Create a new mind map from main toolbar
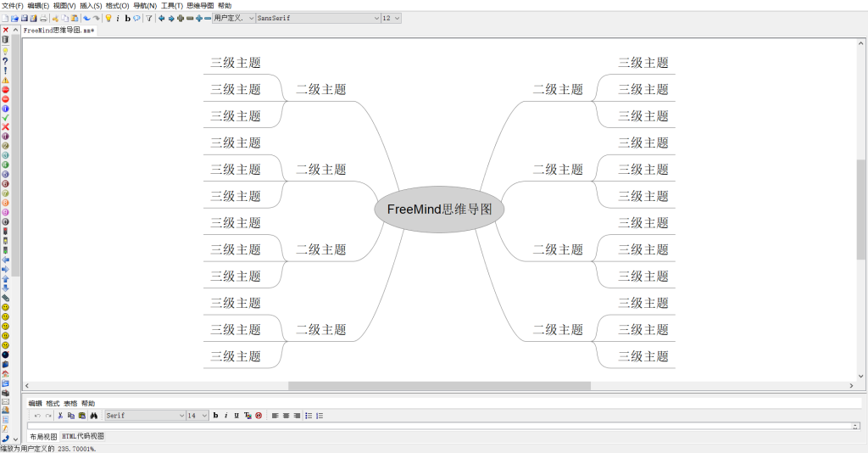 click(5, 19)
